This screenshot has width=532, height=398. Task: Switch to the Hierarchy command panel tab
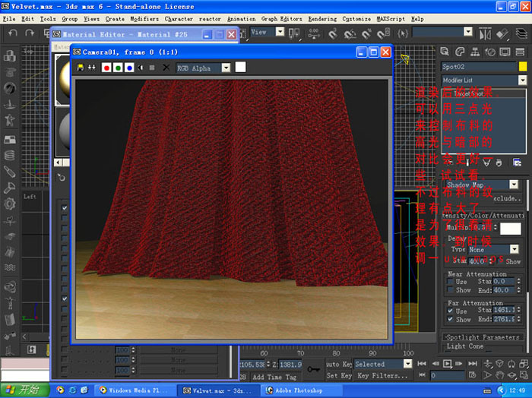click(475, 52)
